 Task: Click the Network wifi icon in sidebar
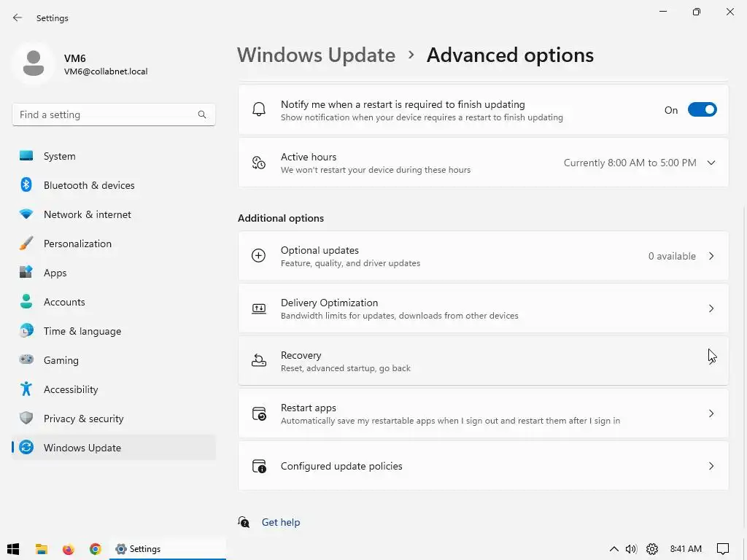point(26,214)
